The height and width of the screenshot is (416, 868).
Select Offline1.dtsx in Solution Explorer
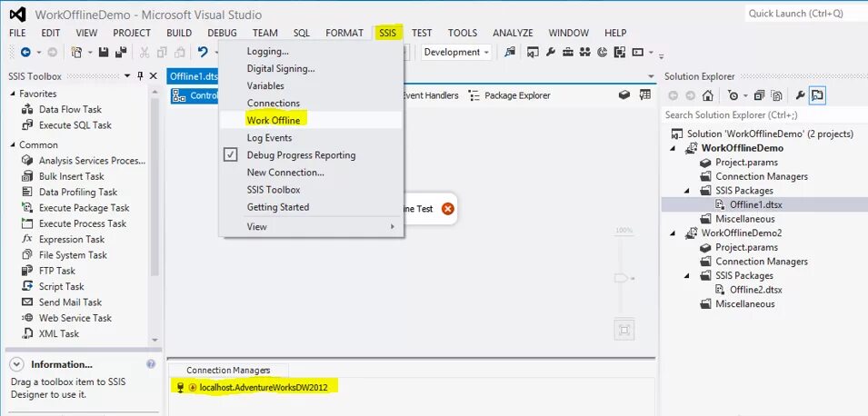[x=755, y=204]
